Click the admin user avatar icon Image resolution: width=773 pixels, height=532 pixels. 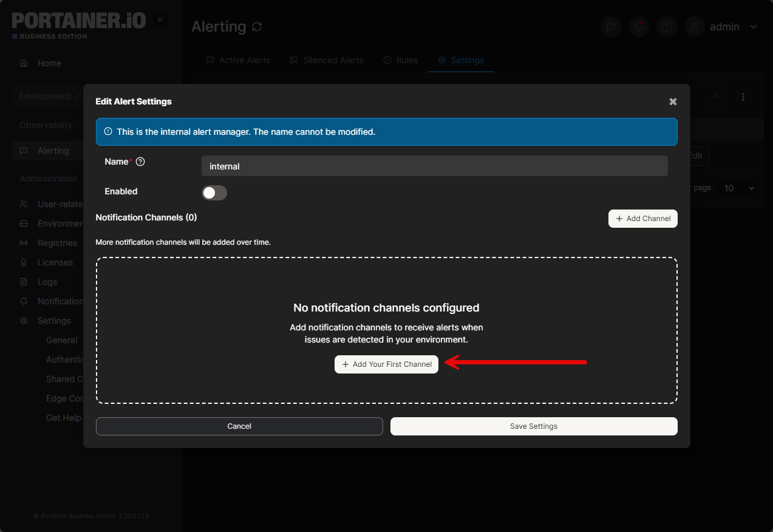695,27
